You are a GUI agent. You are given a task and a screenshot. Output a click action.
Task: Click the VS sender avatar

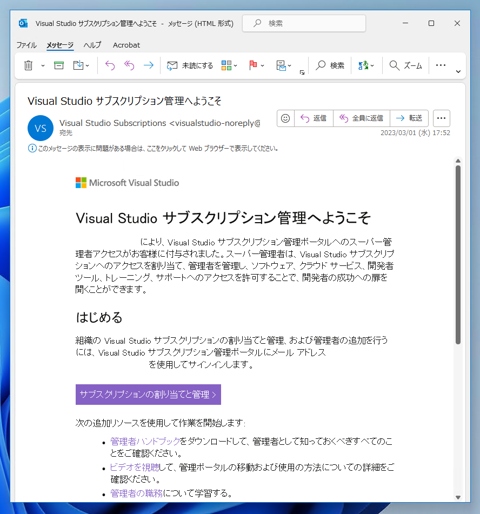coord(40,128)
